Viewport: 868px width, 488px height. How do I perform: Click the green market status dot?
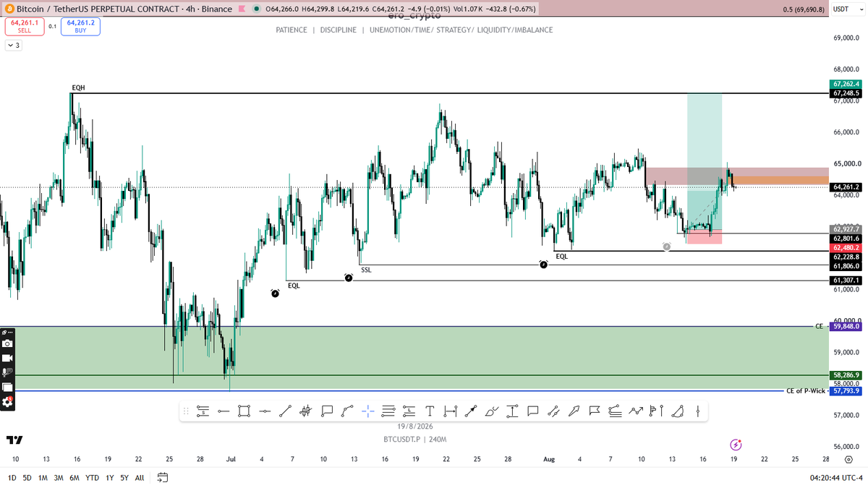pyautogui.click(x=258, y=9)
